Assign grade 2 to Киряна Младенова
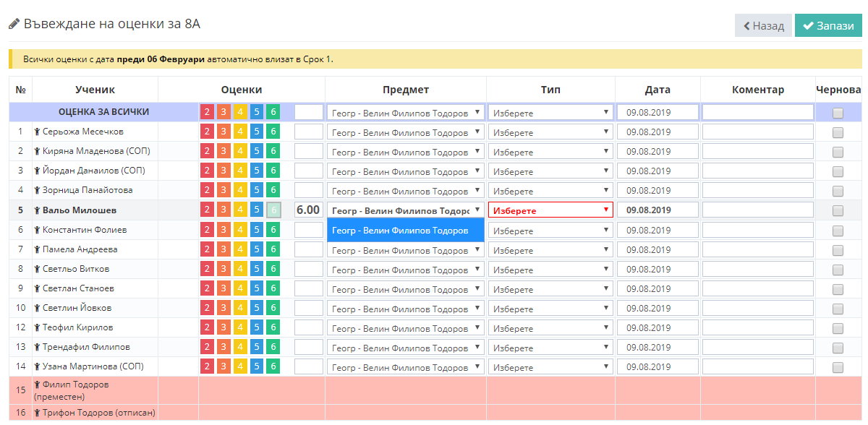This screenshot has width=868, height=425. pos(207,151)
